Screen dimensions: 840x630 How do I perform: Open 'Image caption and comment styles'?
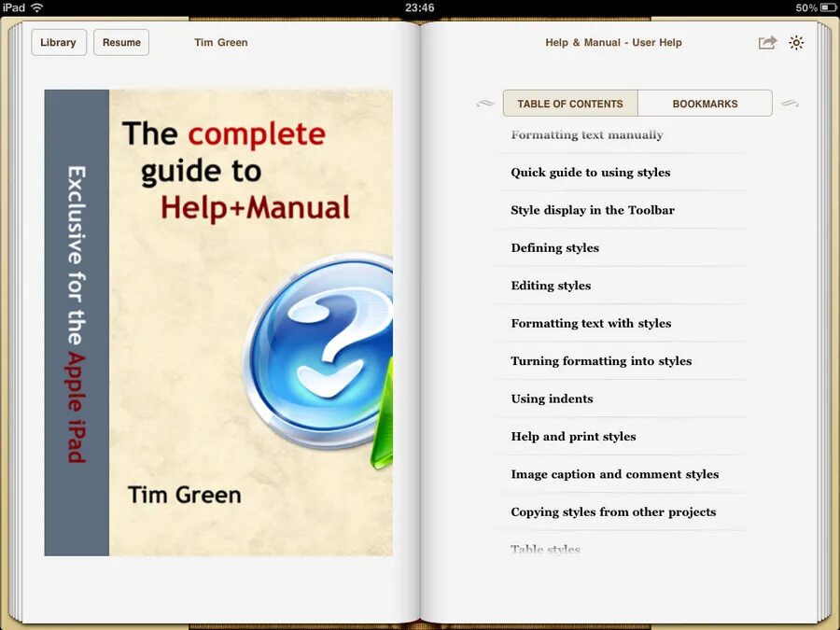pyautogui.click(x=621, y=474)
